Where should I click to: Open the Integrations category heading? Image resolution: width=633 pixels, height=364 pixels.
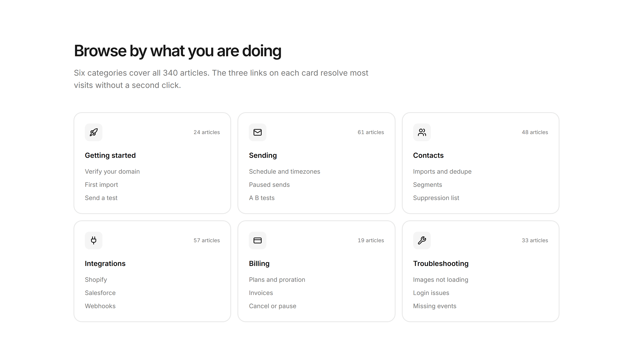(105, 264)
